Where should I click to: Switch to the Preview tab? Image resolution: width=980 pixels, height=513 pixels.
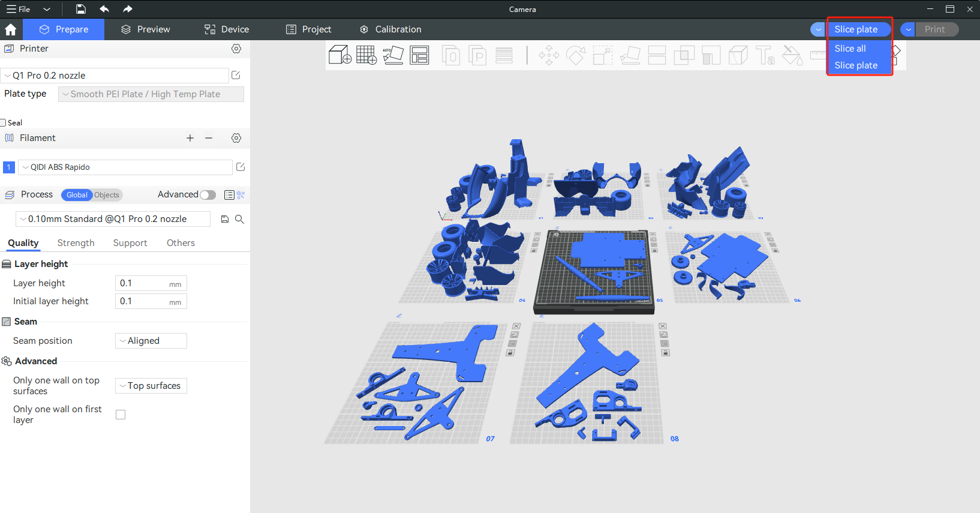146,29
